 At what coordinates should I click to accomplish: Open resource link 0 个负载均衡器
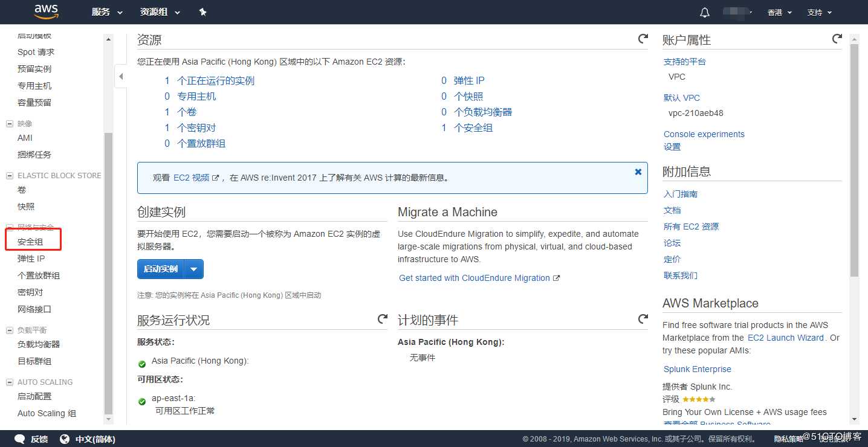tap(476, 112)
